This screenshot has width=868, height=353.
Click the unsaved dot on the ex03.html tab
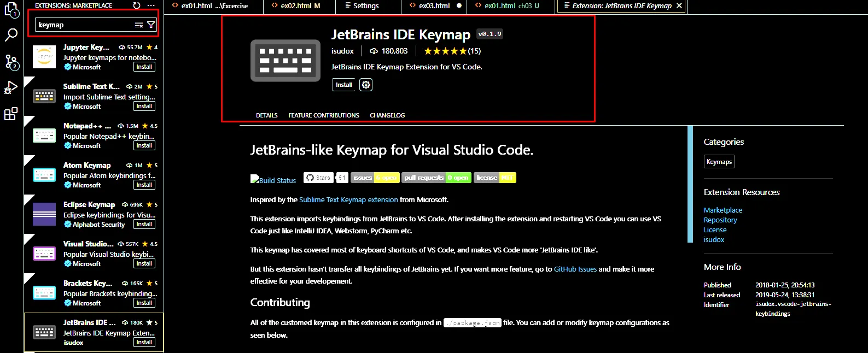[x=459, y=5]
